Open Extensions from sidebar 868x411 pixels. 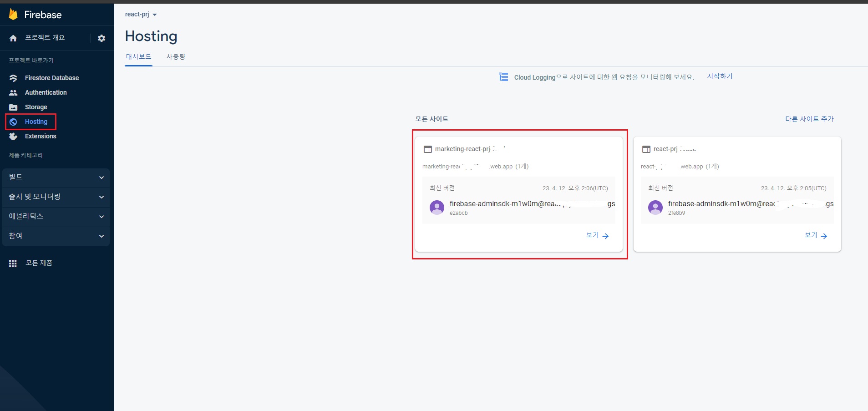click(x=41, y=137)
